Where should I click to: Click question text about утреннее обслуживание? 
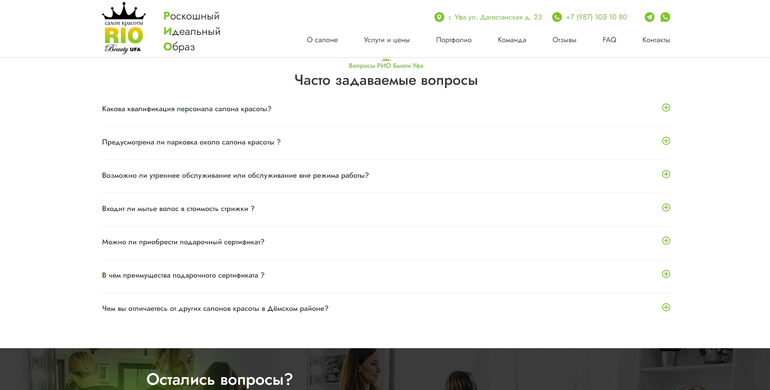[x=235, y=175]
